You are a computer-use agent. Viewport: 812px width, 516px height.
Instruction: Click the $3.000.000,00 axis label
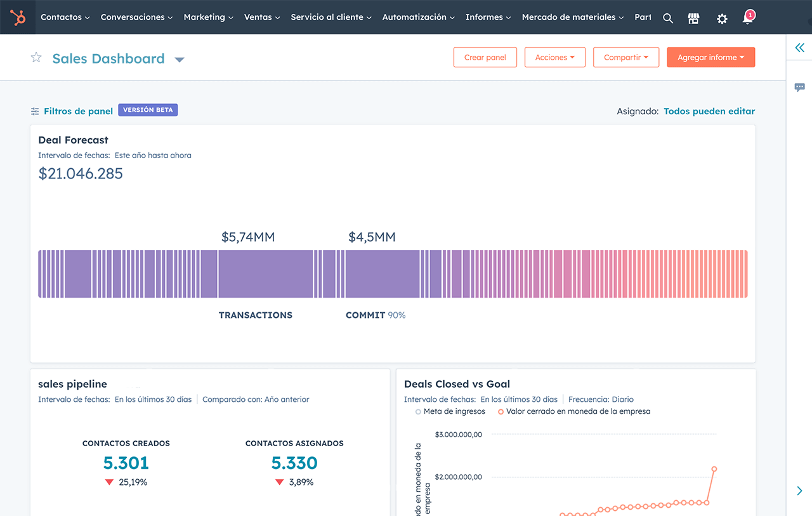459,435
